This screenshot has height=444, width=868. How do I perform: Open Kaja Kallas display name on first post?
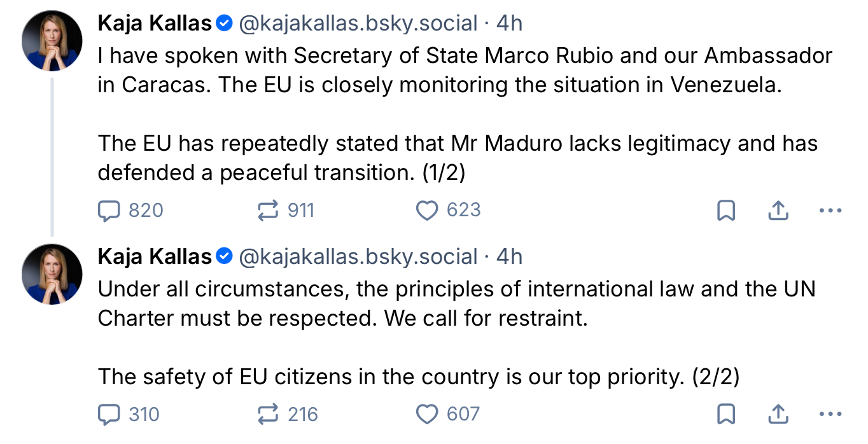click(x=155, y=24)
